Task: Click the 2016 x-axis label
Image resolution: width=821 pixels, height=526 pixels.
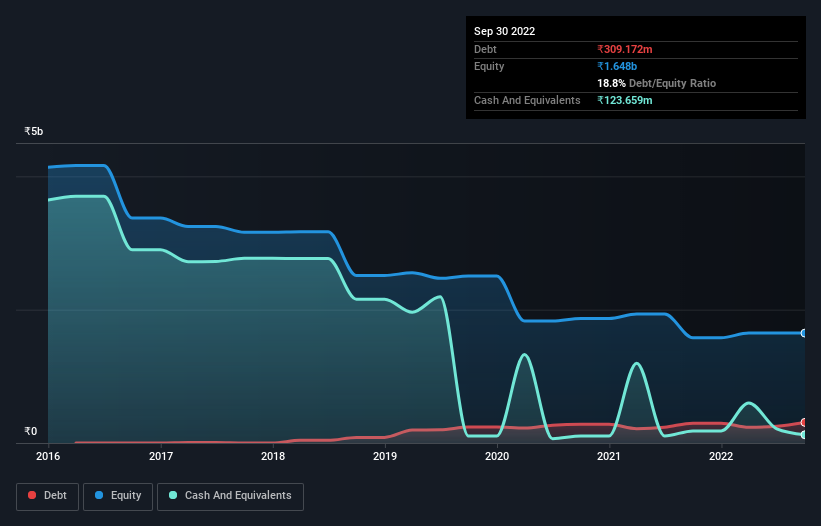Action: tap(48, 456)
